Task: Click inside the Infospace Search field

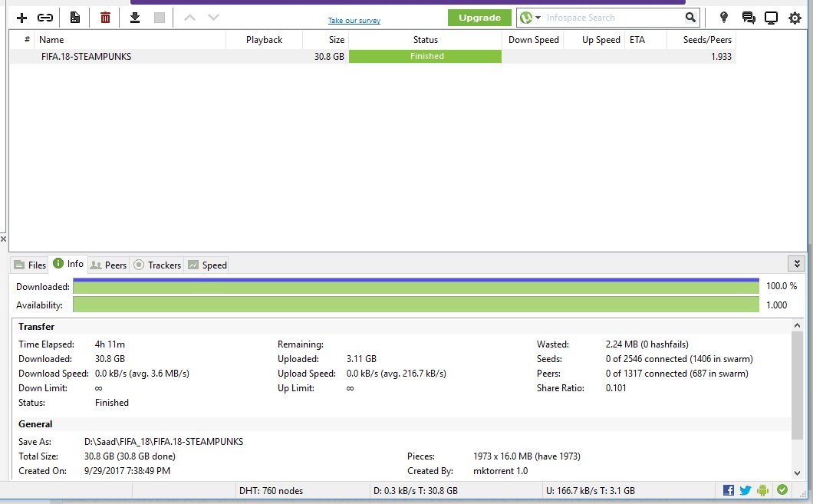Action: pos(614,18)
